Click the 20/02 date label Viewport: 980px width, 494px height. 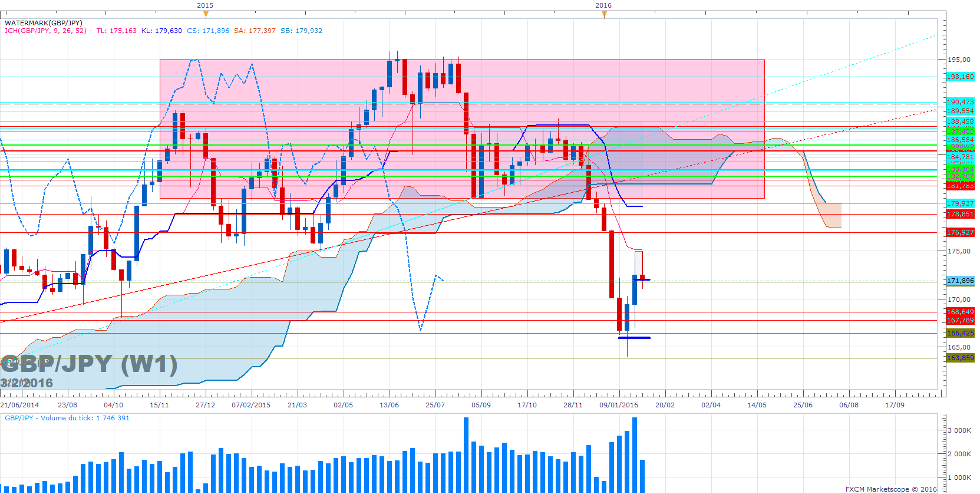665,405
